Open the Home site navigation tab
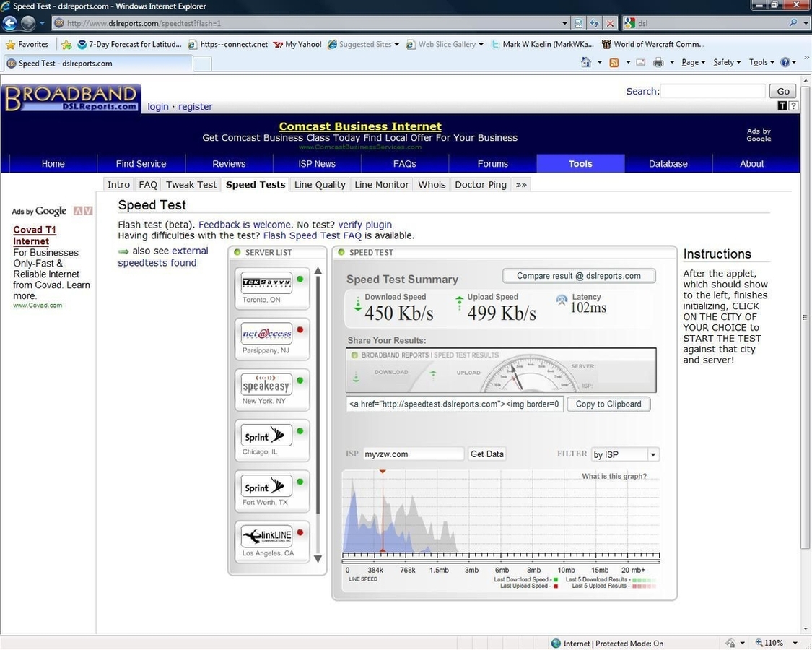This screenshot has width=812, height=650. (x=53, y=164)
